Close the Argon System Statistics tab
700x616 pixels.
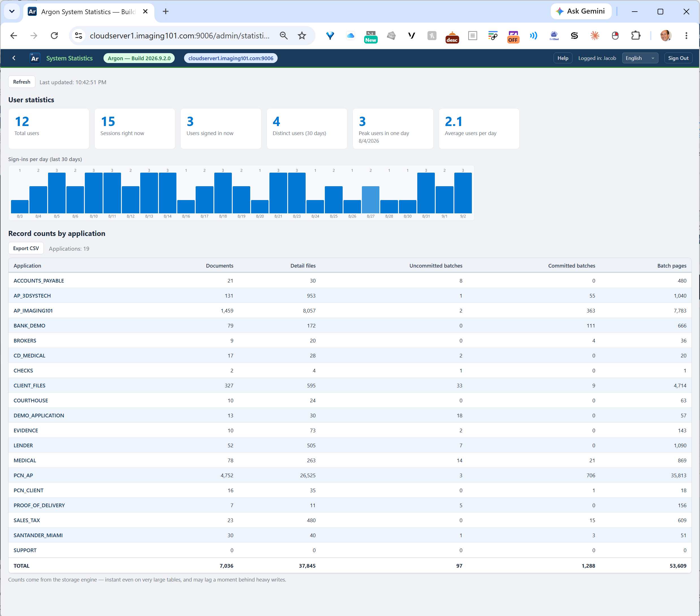(145, 11)
